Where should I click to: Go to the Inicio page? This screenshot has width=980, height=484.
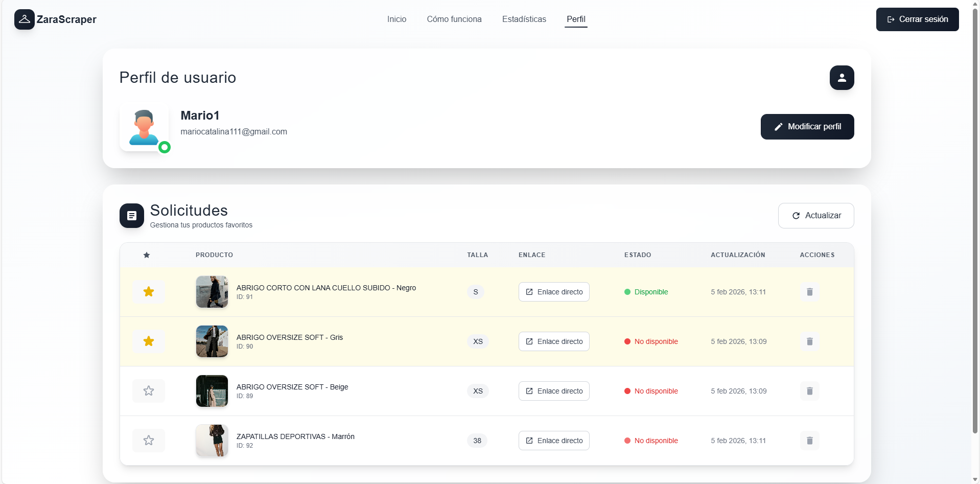point(396,19)
